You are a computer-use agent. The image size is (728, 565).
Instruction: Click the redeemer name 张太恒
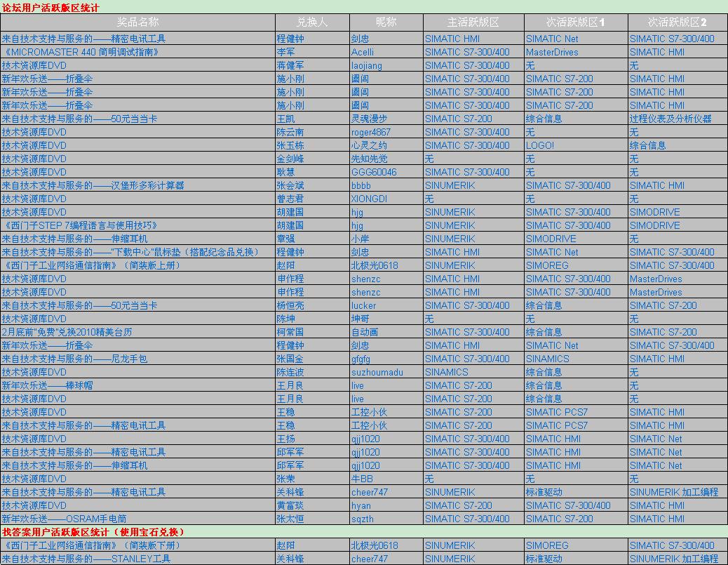(290, 519)
